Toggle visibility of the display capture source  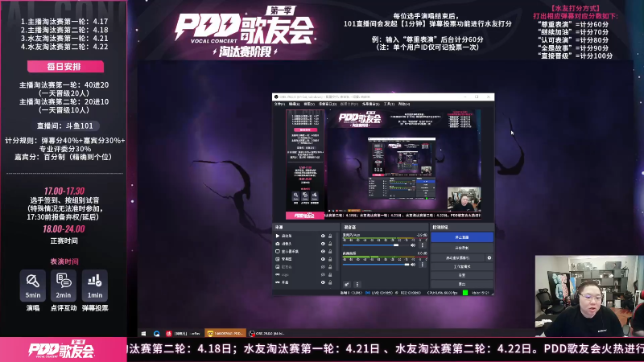point(323,251)
